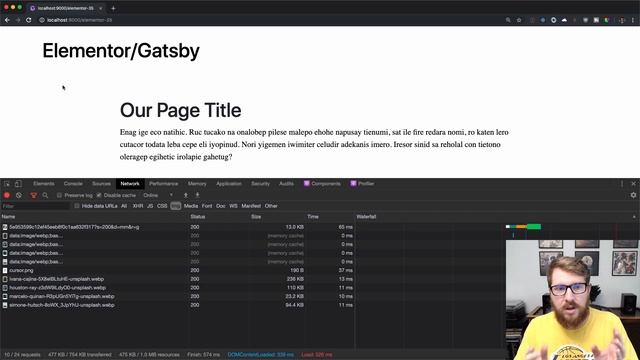The image size is (640, 360).
Task: Click the React Profiler tab icon
Action: click(x=353, y=184)
